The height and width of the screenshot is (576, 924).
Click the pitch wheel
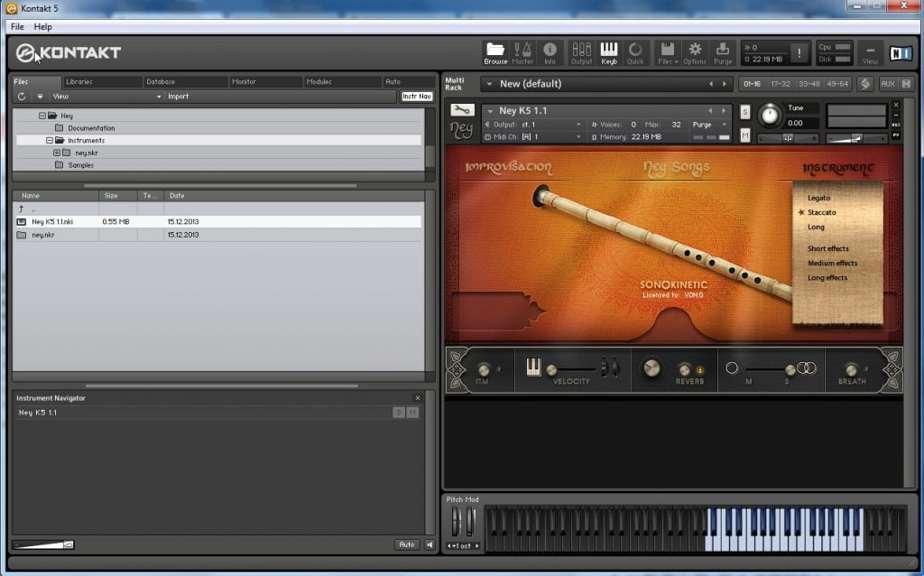[456, 521]
